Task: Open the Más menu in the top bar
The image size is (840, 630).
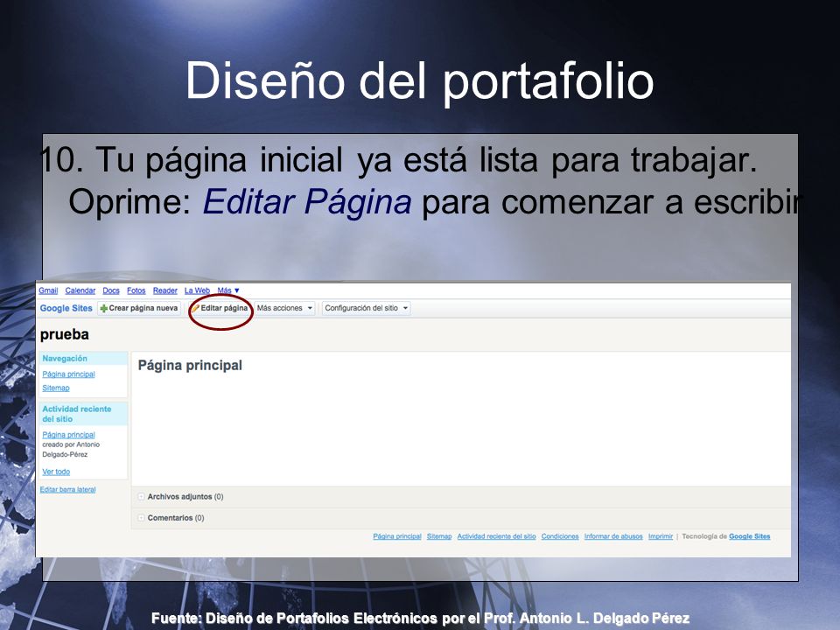Action: tap(228, 290)
